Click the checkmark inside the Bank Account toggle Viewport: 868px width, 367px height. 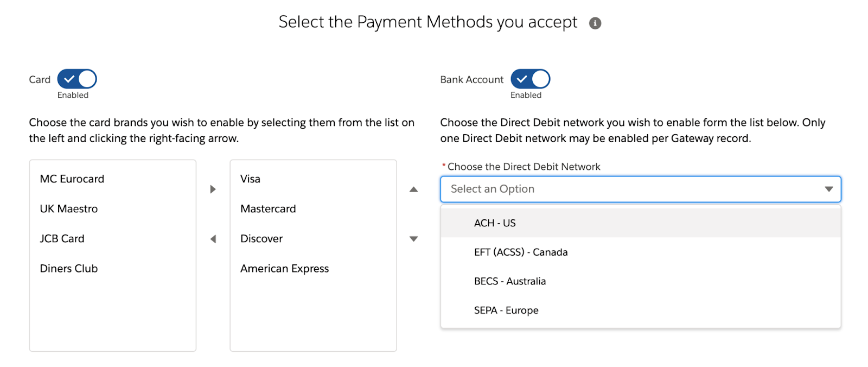pyautogui.click(x=522, y=79)
